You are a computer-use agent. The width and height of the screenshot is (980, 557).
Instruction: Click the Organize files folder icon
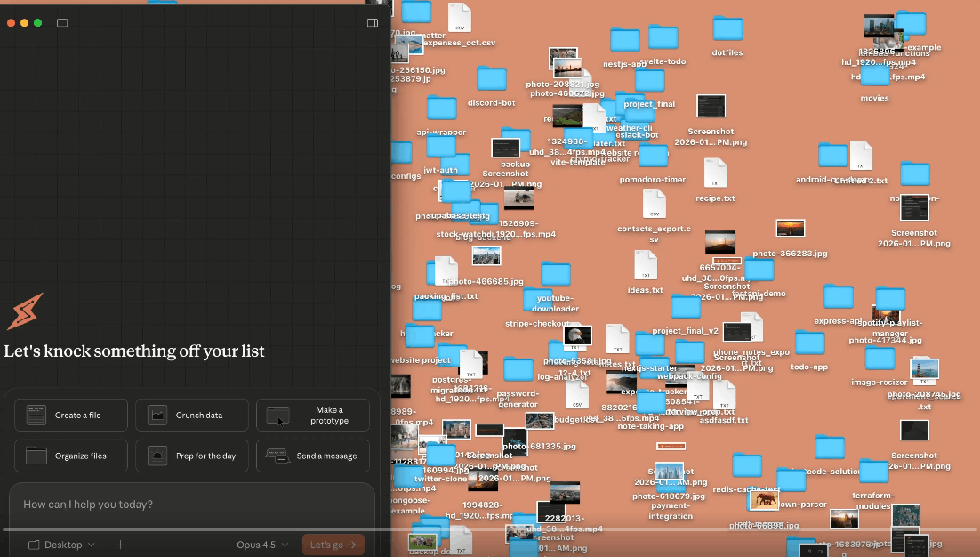pos(36,456)
